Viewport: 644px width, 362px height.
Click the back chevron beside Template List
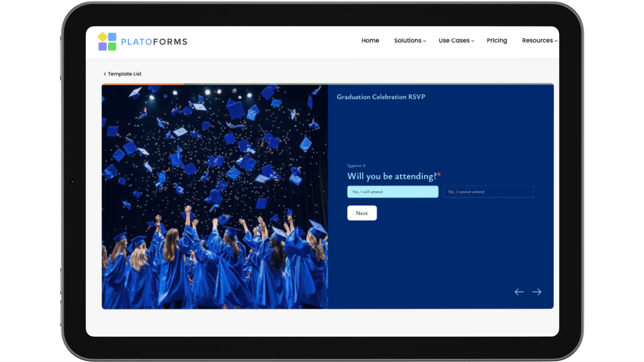pos(105,74)
